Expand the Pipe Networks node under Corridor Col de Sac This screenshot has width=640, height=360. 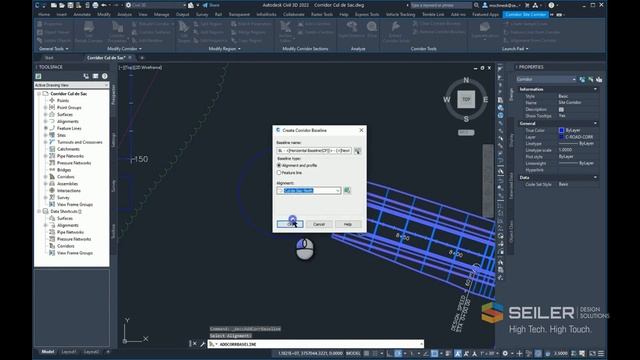(45, 156)
